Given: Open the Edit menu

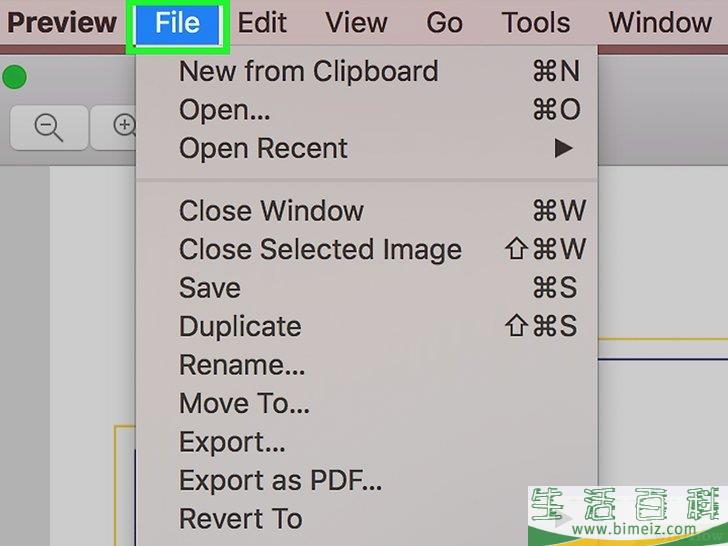Looking at the screenshot, I should pos(262,23).
